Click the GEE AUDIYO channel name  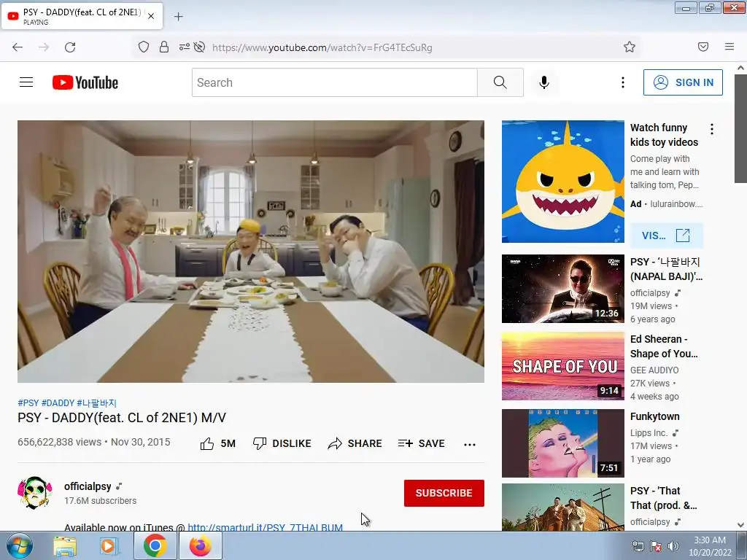click(654, 370)
